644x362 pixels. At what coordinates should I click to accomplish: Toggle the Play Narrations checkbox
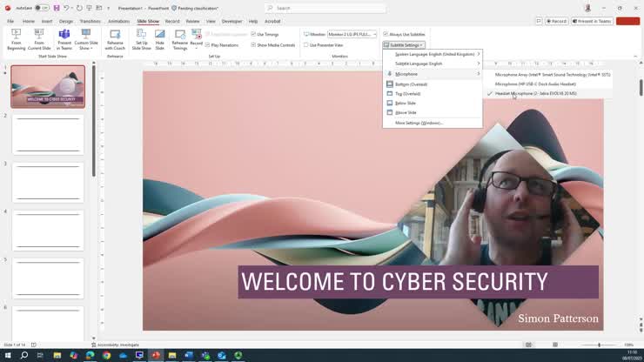pyautogui.click(x=222, y=45)
